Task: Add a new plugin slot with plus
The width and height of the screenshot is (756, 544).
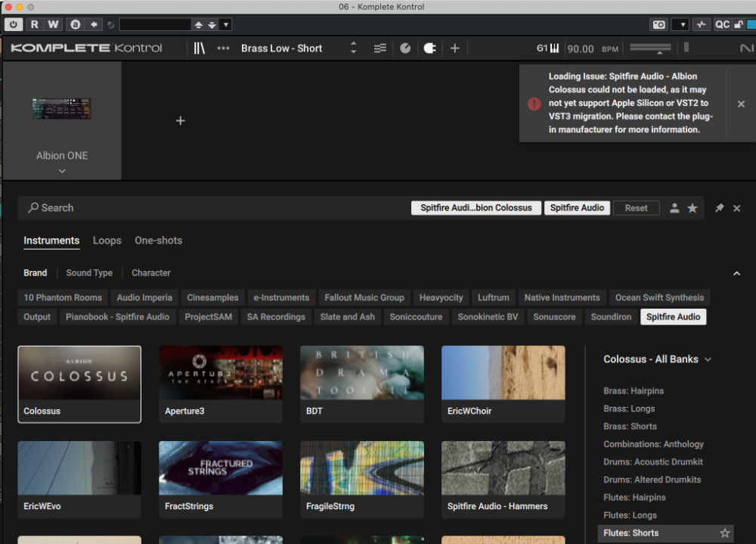Action: [181, 120]
